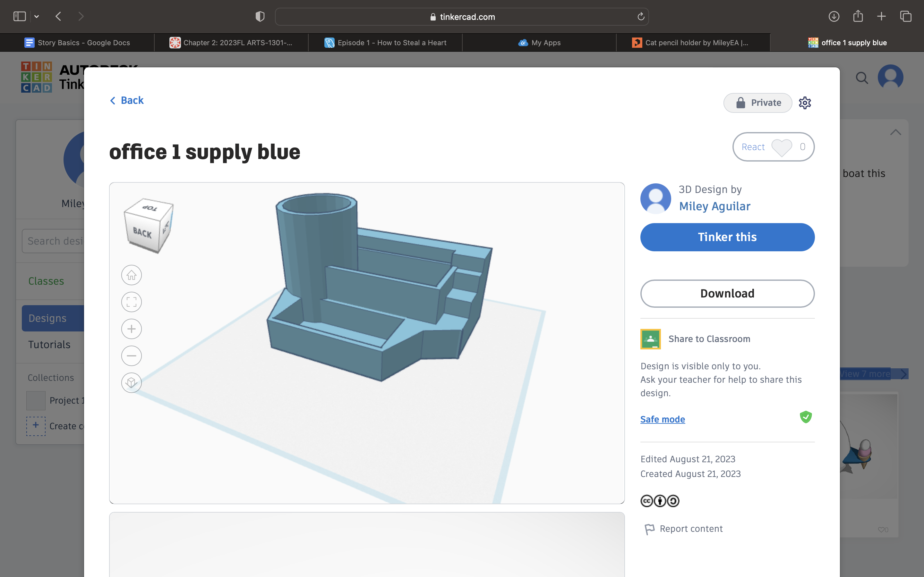Toggle the Private visibility lock button
The height and width of the screenshot is (577, 924).
757,103
